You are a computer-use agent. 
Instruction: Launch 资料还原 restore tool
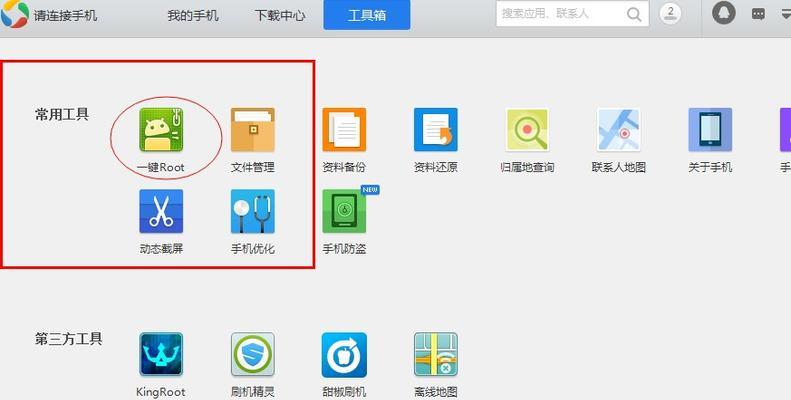[436, 130]
